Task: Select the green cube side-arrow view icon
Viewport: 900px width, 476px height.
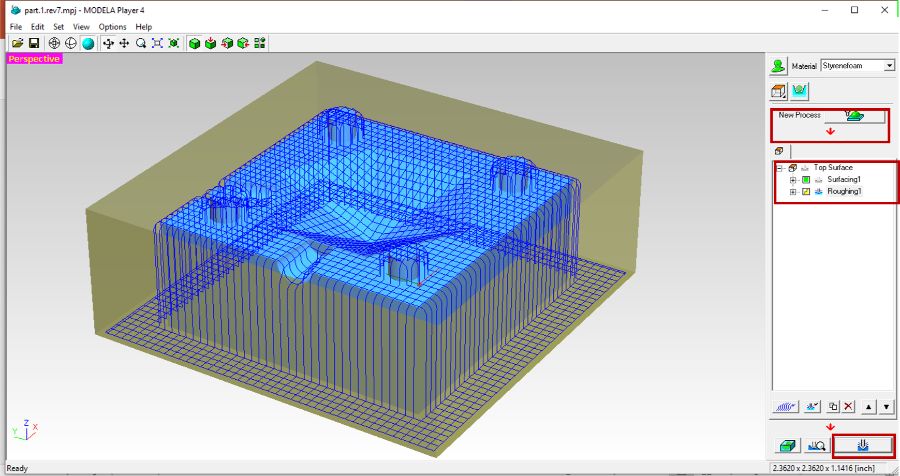Action: point(243,43)
